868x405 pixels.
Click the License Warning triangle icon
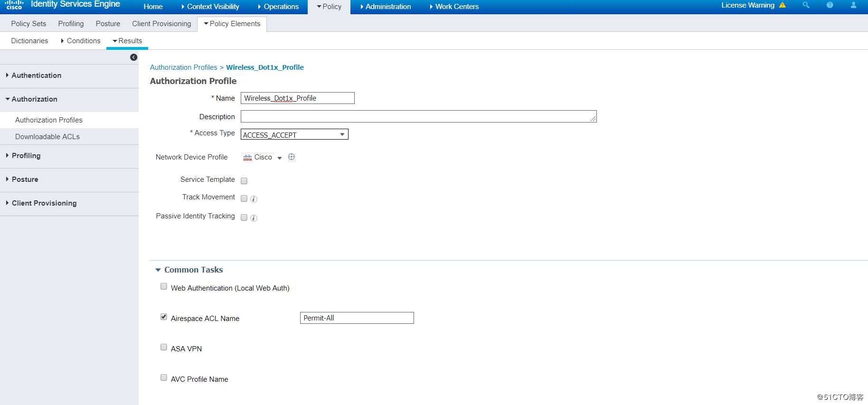click(783, 5)
